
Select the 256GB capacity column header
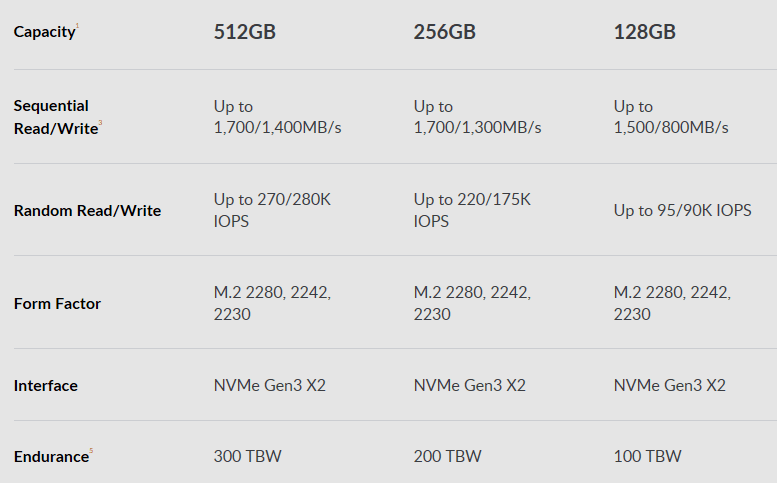click(444, 32)
